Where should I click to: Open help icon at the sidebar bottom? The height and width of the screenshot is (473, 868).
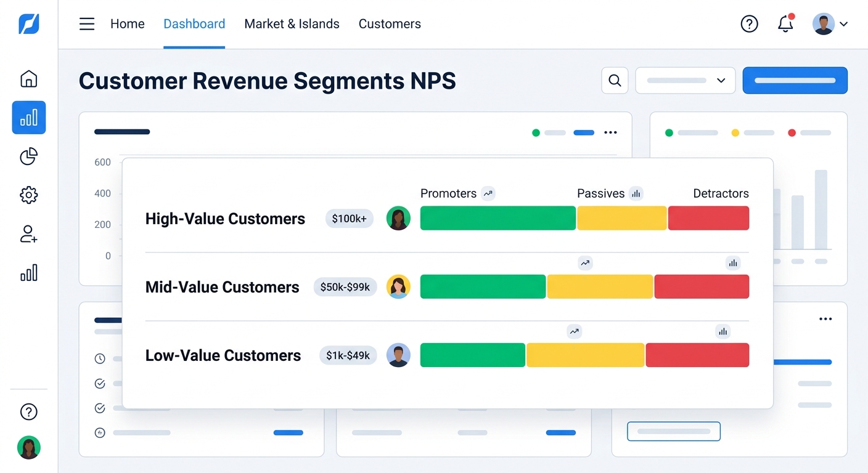tap(29, 412)
